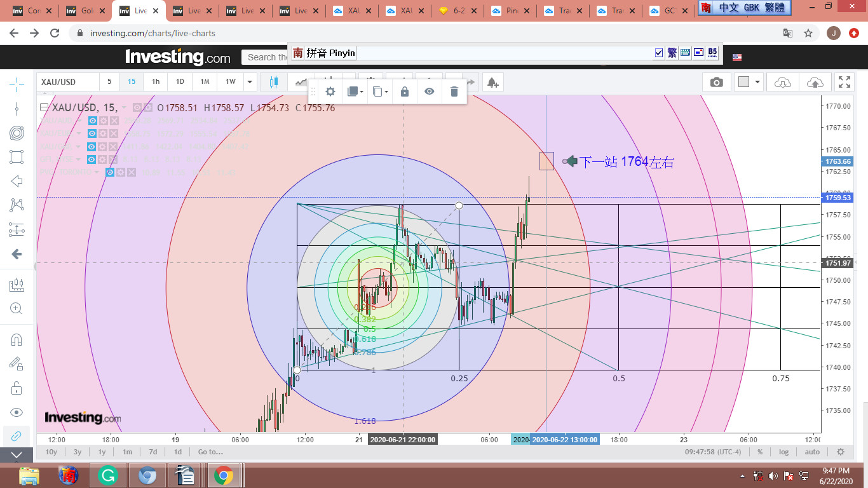Open the clone/copy drawing dropdown
This screenshot has height=488, width=868.
380,91
